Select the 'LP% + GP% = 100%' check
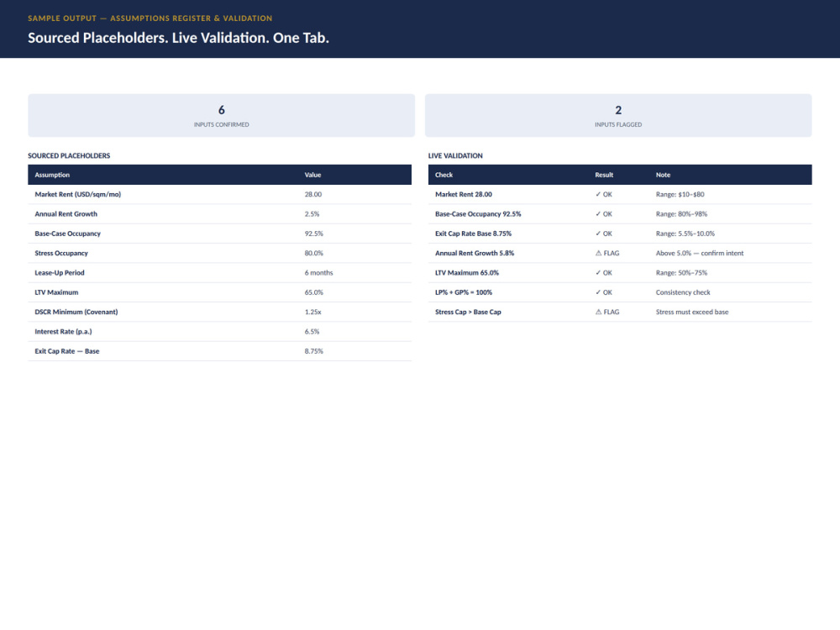Image resolution: width=840 pixels, height=630 pixels. [x=464, y=292]
